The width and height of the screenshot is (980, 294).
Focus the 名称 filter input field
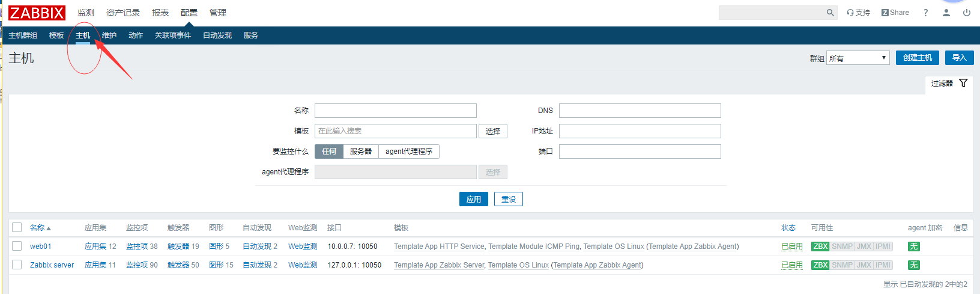coord(396,111)
